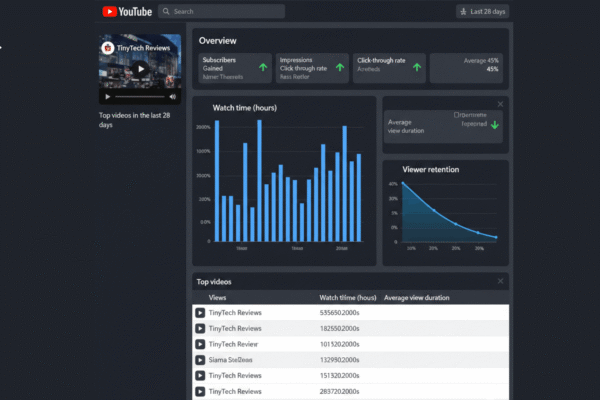Sort by Watch time (hous) column header
The image size is (600, 400).
348,298
